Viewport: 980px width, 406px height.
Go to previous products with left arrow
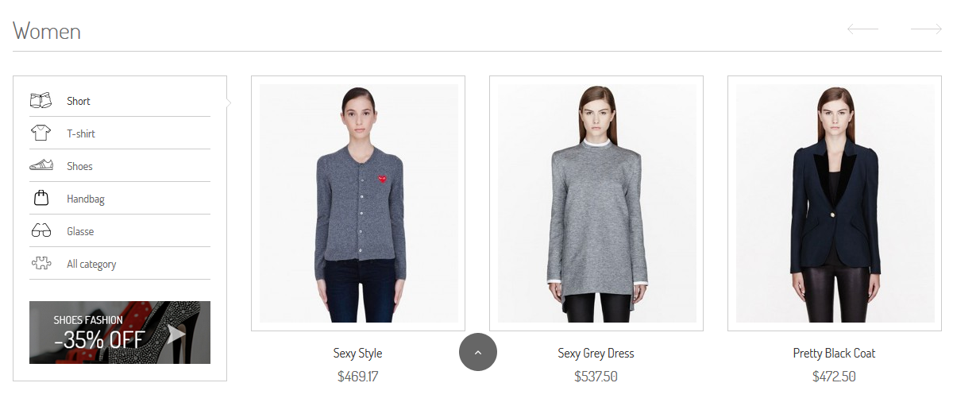coord(862,29)
